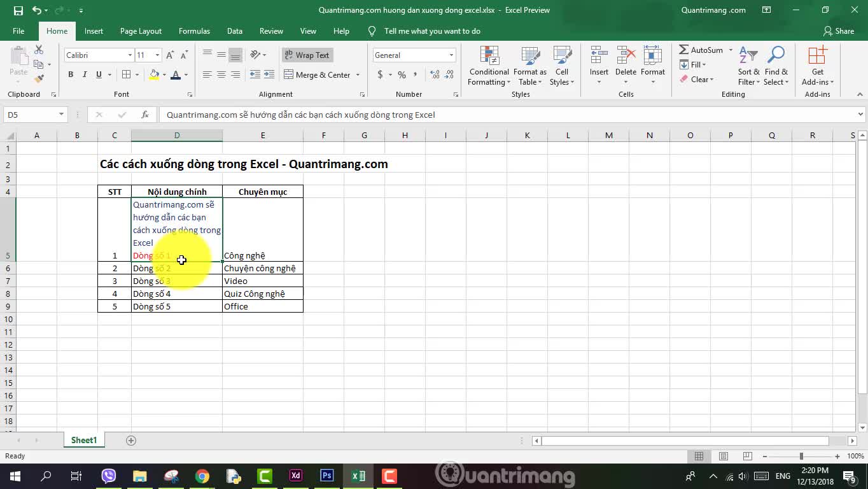Toggle Center horizontal alignment
Screen dimensions: 868x489
click(221, 74)
